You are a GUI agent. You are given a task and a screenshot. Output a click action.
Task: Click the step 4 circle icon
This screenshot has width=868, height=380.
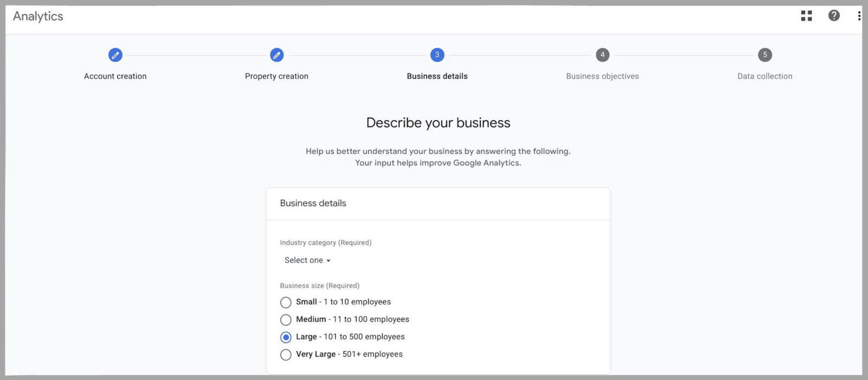(x=603, y=55)
